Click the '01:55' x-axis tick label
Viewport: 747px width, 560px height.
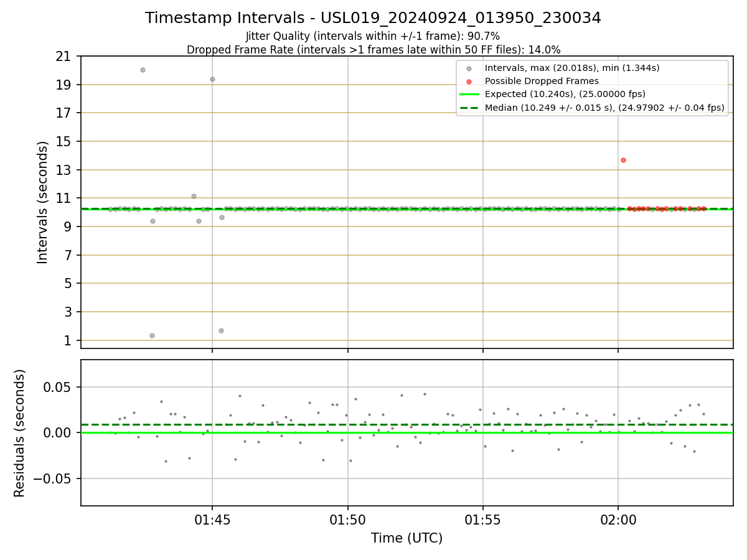pos(482,519)
